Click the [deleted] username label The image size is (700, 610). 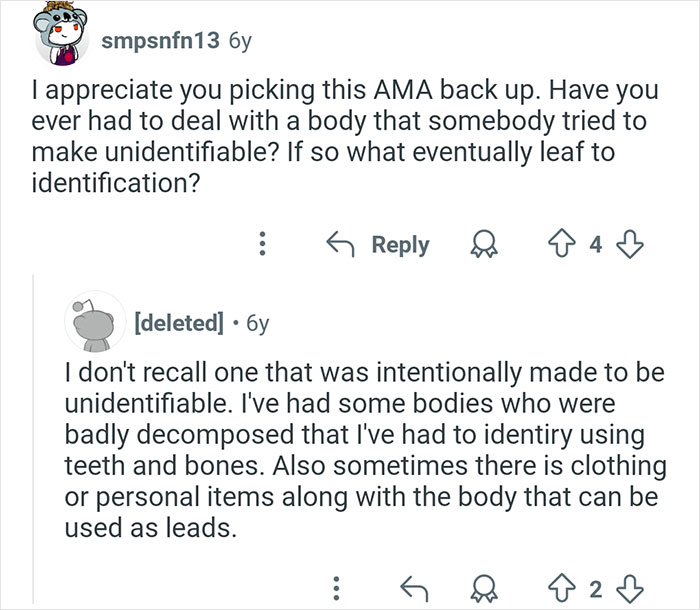tap(176, 323)
